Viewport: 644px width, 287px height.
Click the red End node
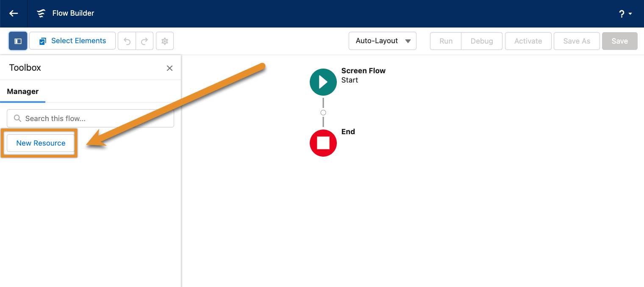(323, 143)
